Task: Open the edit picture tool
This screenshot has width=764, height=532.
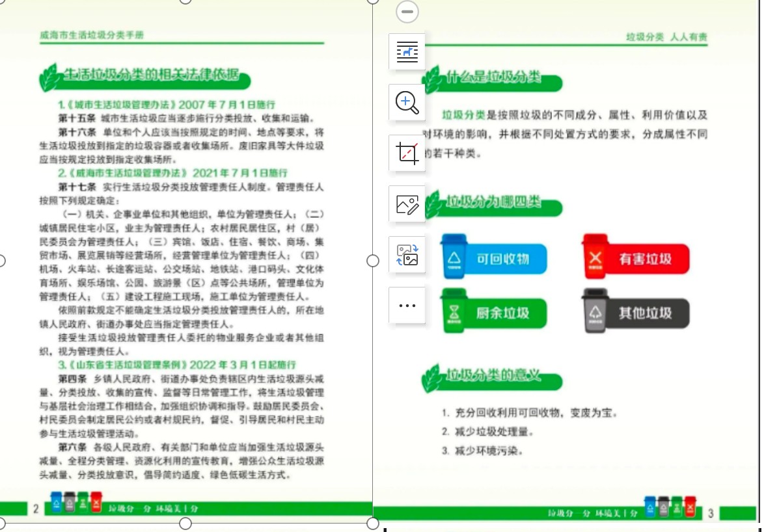Action: [x=407, y=204]
